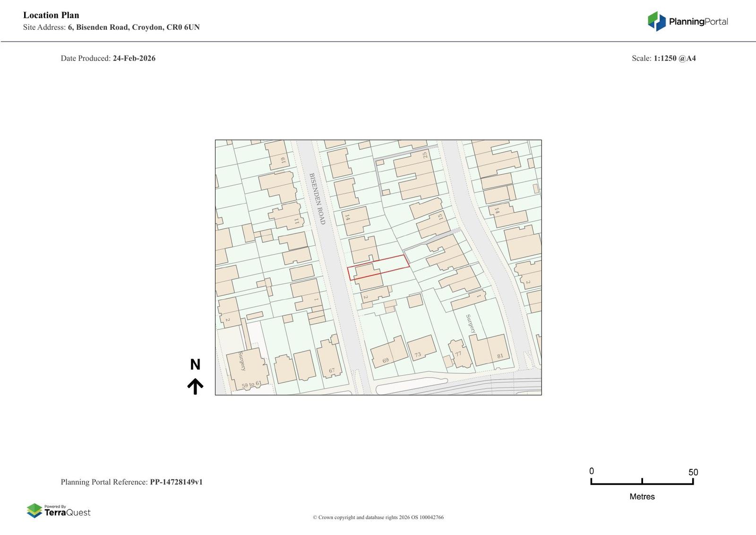Click the Scale 1:1250 @A4 label
The height and width of the screenshot is (535, 756).
[663, 58]
